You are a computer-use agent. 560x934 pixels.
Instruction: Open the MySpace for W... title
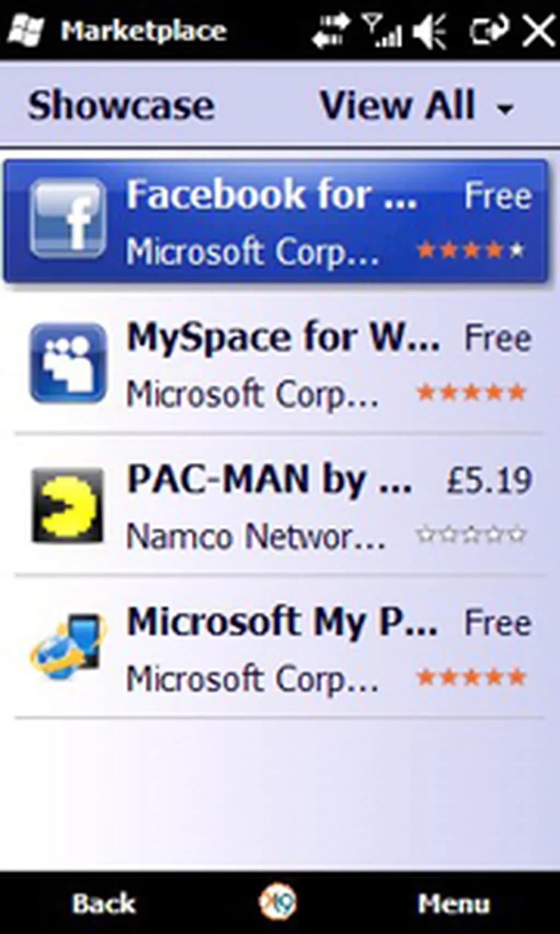pyautogui.click(x=283, y=337)
